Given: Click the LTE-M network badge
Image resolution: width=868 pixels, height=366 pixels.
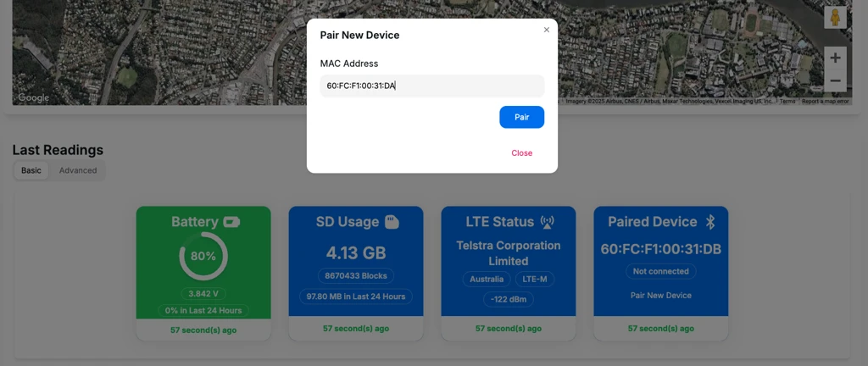Looking at the screenshot, I should [535, 280].
